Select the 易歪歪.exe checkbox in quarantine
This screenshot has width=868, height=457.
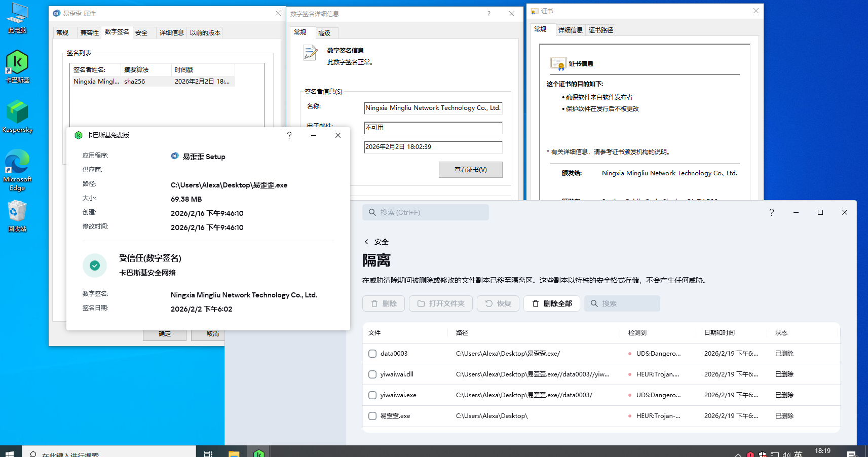(372, 416)
